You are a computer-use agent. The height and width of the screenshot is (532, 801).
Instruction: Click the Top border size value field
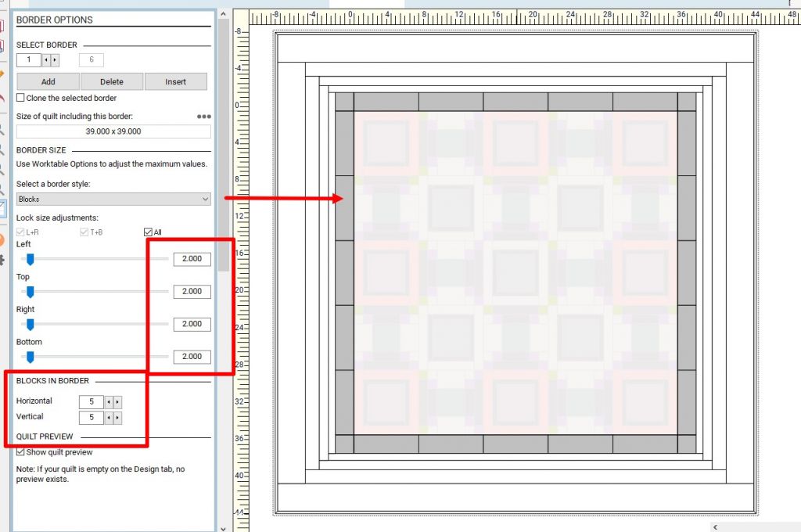(x=192, y=291)
